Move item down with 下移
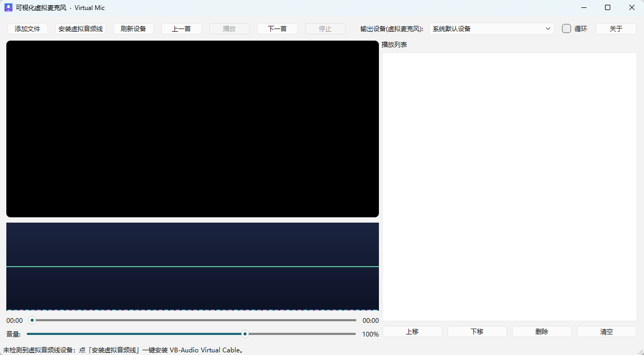 (x=477, y=332)
